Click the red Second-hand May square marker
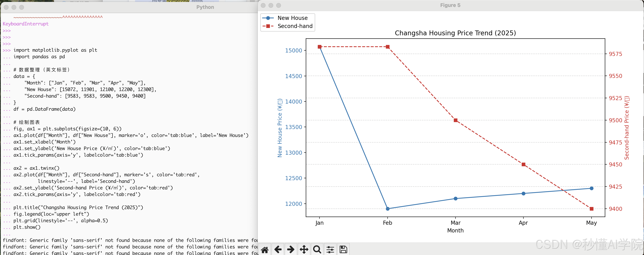This screenshot has width=644, height=255. coord(592,209)
